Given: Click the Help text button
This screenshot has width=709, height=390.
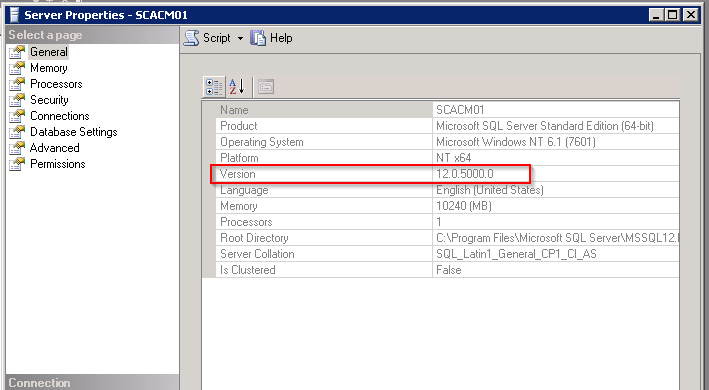Looking at the screenshot, I should 281,38.
